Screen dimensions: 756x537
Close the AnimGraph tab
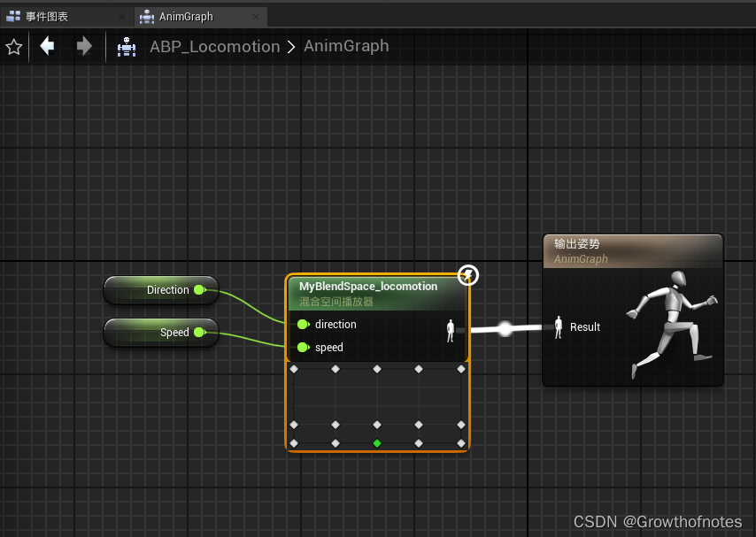[x=256, y=17]
